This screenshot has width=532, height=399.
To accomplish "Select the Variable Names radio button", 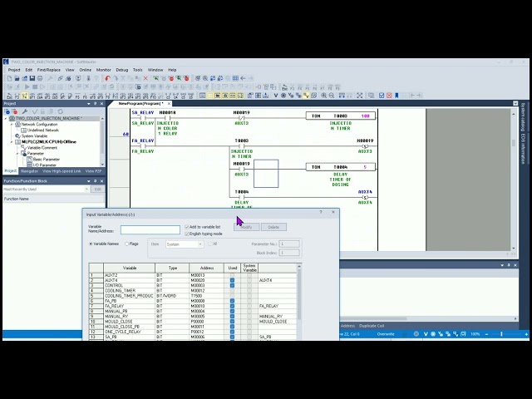I will coord(91,244).
